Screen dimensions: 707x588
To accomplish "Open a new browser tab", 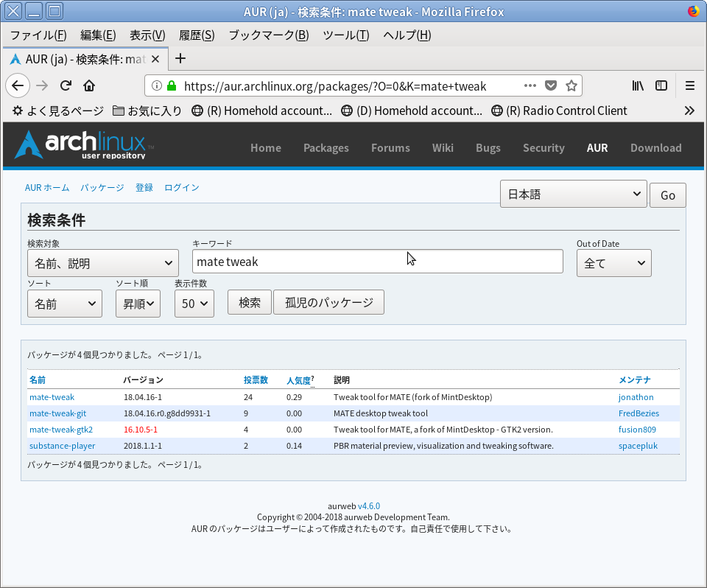I will [180, 58].
